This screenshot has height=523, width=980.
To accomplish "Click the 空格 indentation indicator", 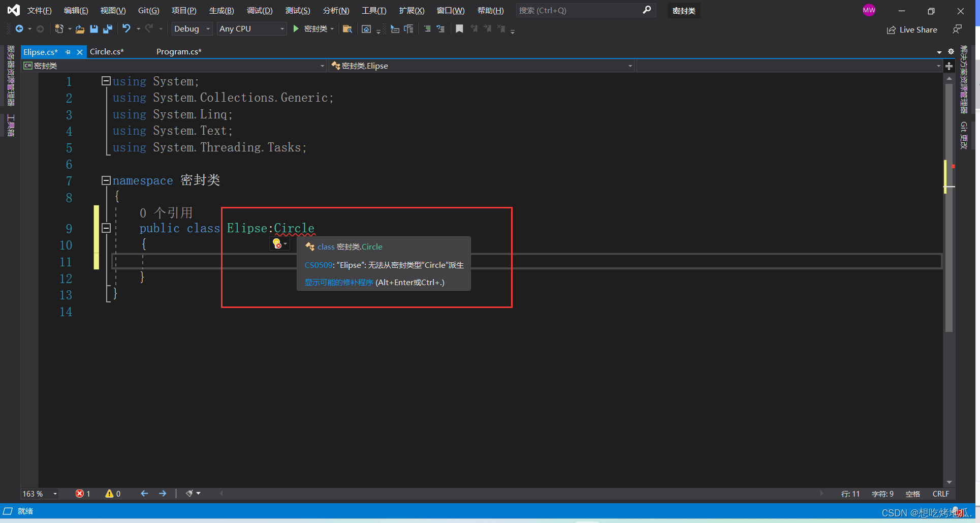I will (912, 494).
